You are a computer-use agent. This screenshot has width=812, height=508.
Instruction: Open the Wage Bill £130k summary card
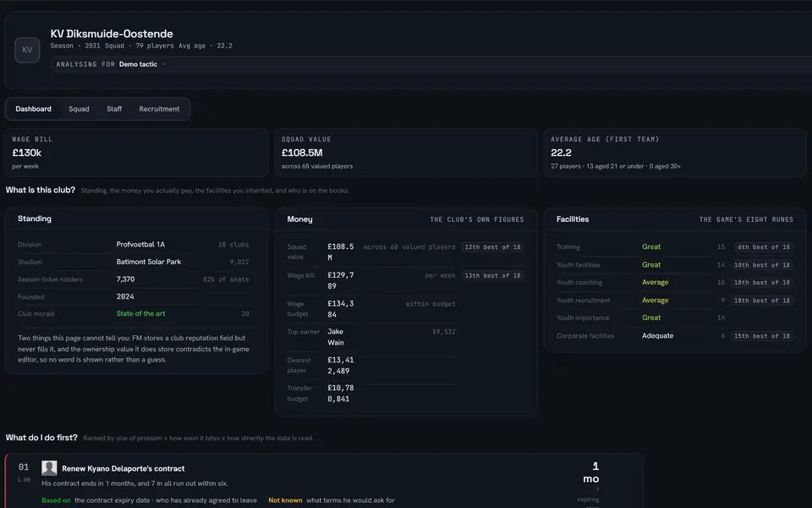click(x=137, y=153)
